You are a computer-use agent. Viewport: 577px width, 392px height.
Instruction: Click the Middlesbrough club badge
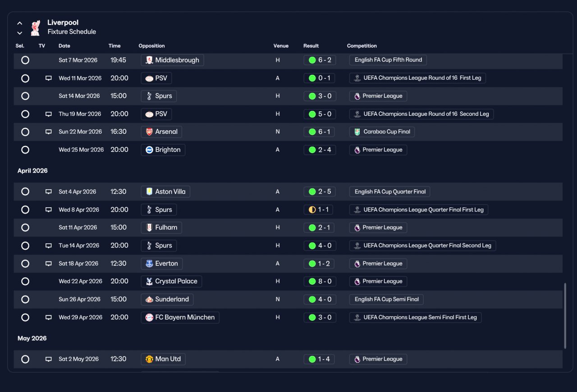(149, 60)
